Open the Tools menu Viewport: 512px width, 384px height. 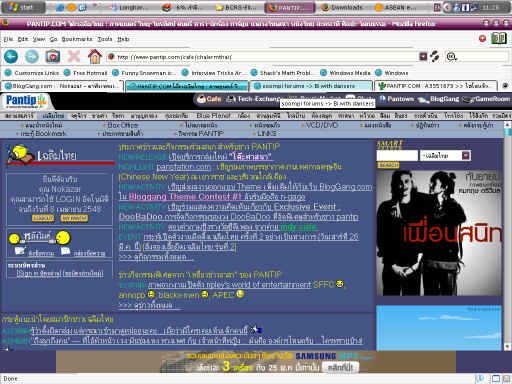tap(105, 39)
